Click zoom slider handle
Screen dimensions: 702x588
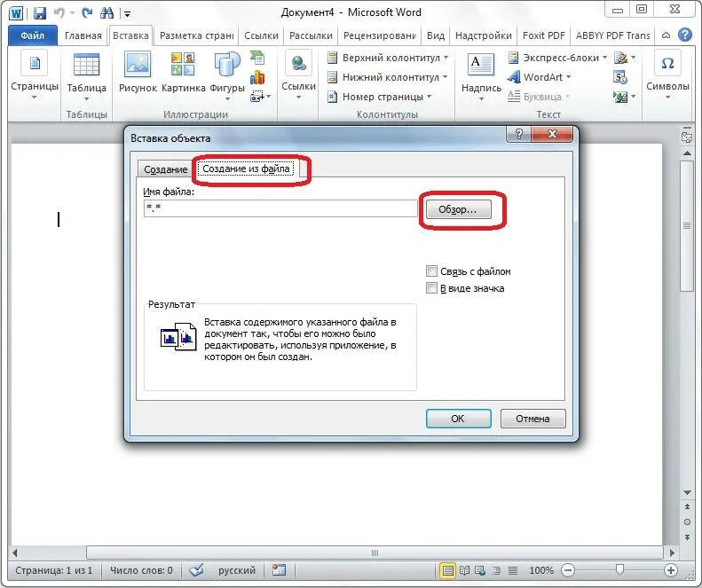[619, 569]
